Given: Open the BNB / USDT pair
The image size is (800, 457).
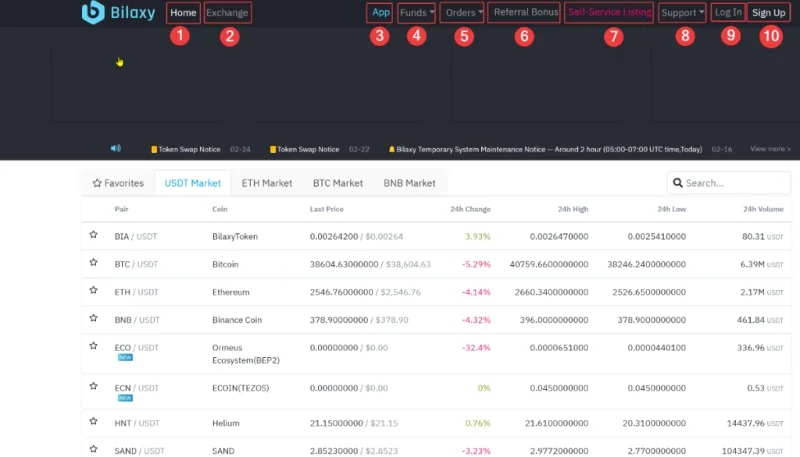Looking at the screenshot, I should [137, 320].
